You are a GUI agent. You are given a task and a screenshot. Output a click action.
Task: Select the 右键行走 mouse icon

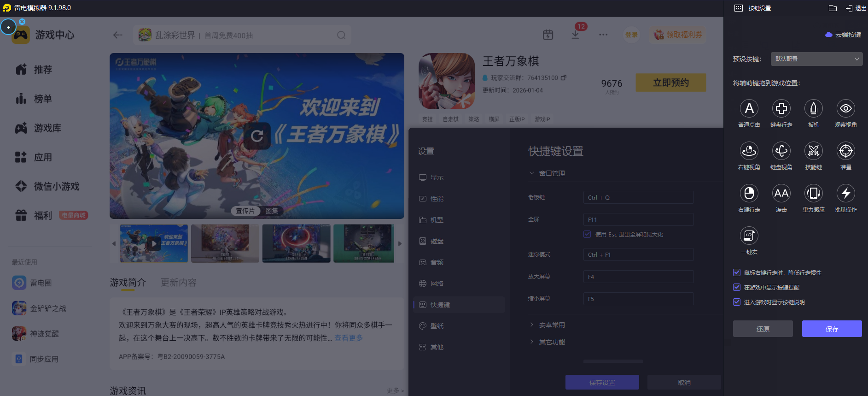(x=749, y=193)
